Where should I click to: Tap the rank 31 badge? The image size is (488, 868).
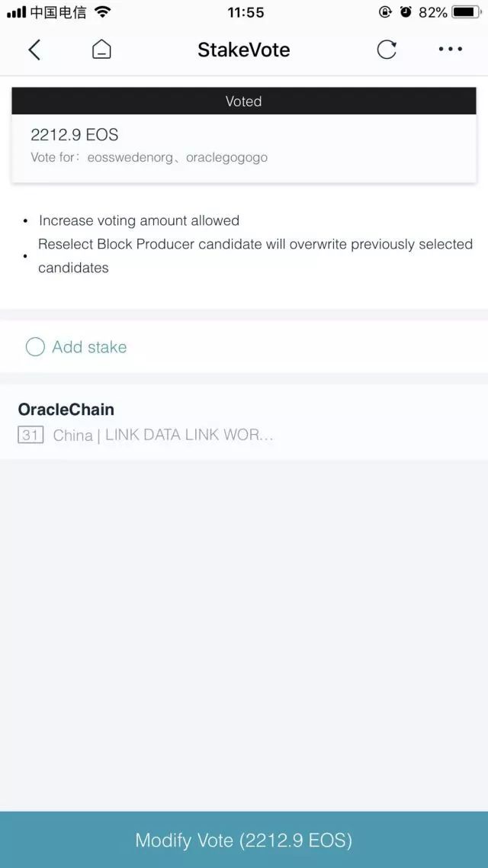30,436
